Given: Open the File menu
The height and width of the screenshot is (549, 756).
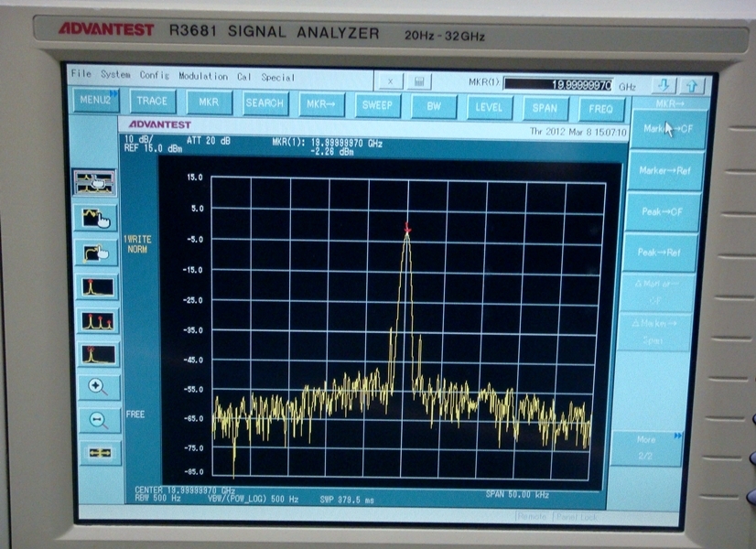Looking at the screenshot, I should [x=81, y=74].
